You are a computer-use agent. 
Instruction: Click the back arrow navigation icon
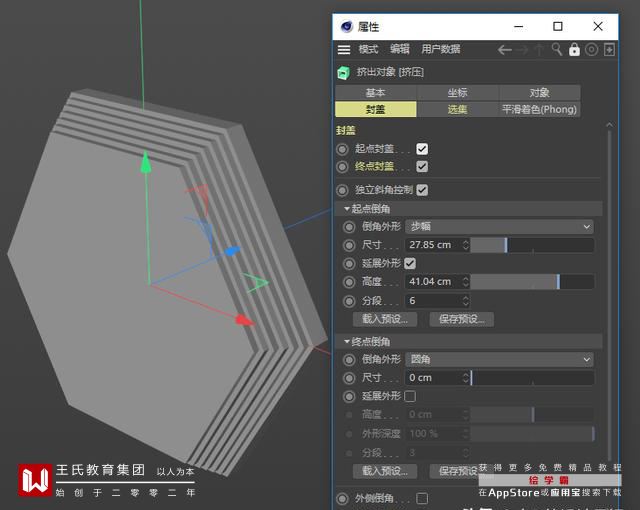tap(504, 50)
